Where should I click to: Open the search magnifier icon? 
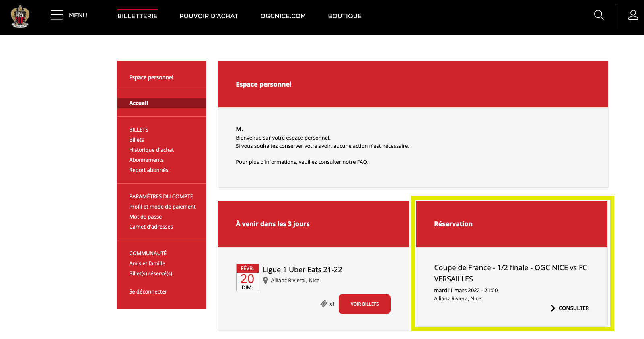point(599,15)
